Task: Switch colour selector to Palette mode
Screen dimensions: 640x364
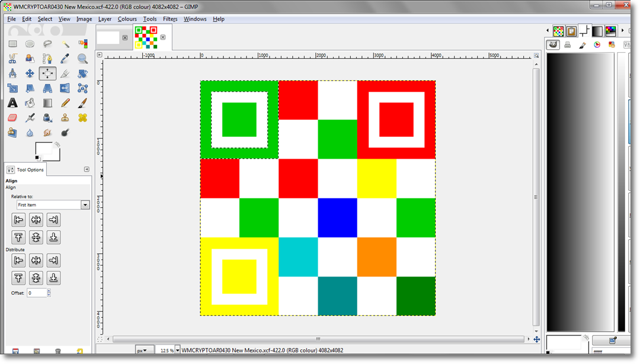Action: pyautogui.click(x=612, y=45)
